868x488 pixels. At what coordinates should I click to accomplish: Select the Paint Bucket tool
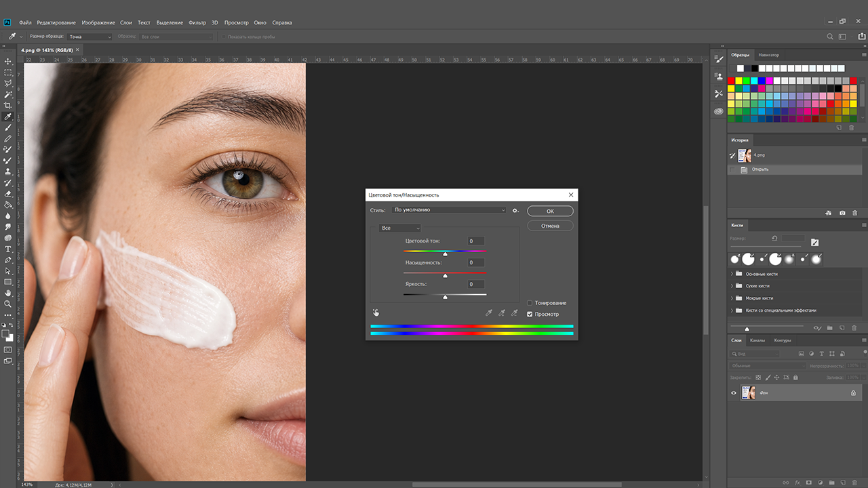click(8, 205)
